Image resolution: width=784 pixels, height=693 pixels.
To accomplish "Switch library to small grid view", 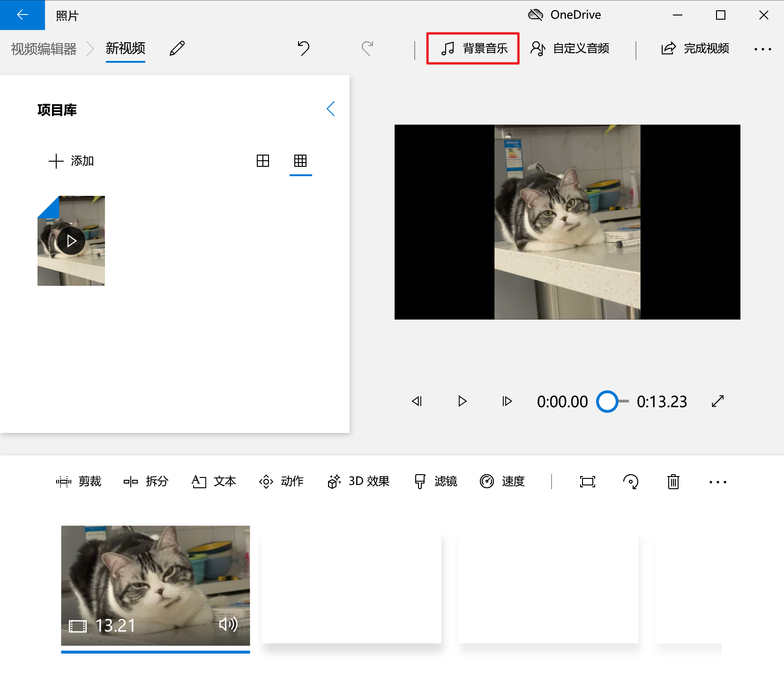I will point(300,161).
